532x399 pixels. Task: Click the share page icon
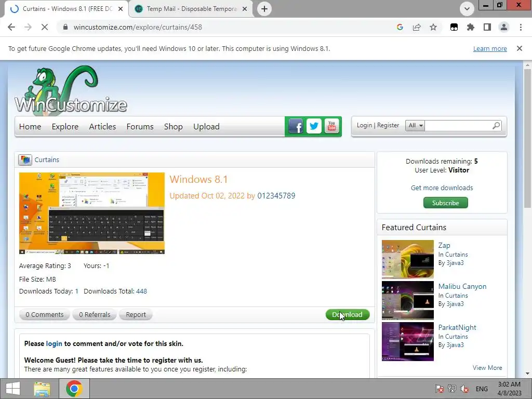[417, 27]
